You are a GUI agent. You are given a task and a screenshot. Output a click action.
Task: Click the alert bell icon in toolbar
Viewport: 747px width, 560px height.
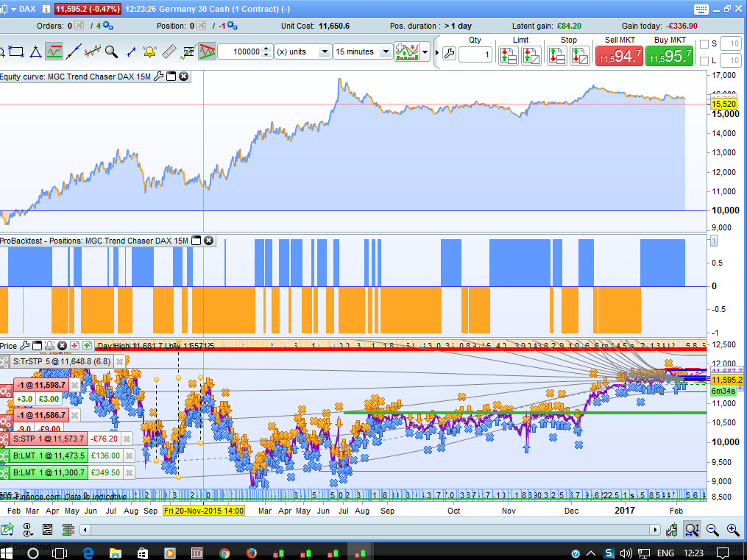[149, 52]
